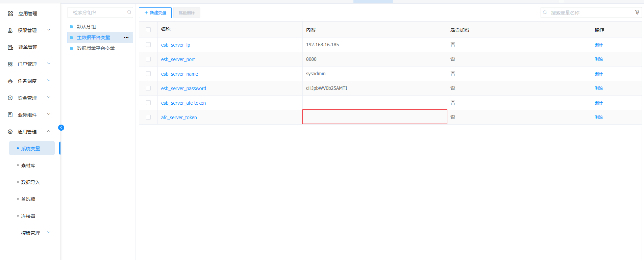The width and height of the screenshot is (644, 260).
Task: Collapse the 通用管理 menu chevron
Action: click(x=49, y=131)
